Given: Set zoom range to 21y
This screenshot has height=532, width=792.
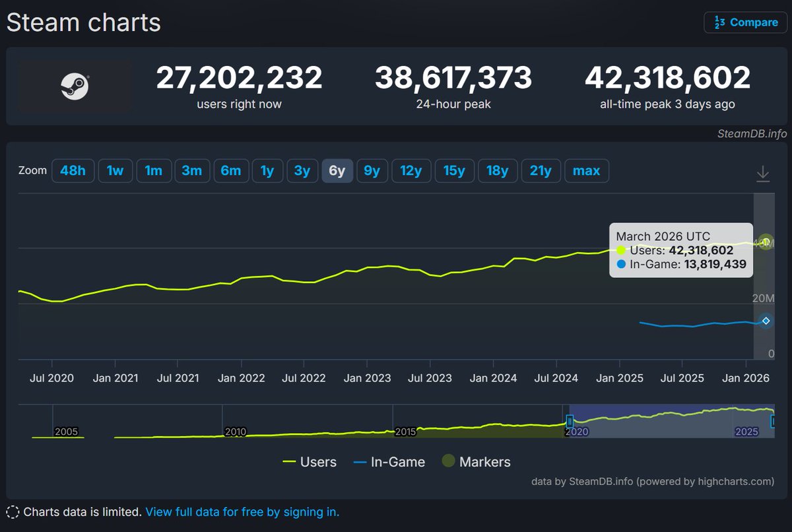Looking at the screenshot, I should tap(541, 171).
